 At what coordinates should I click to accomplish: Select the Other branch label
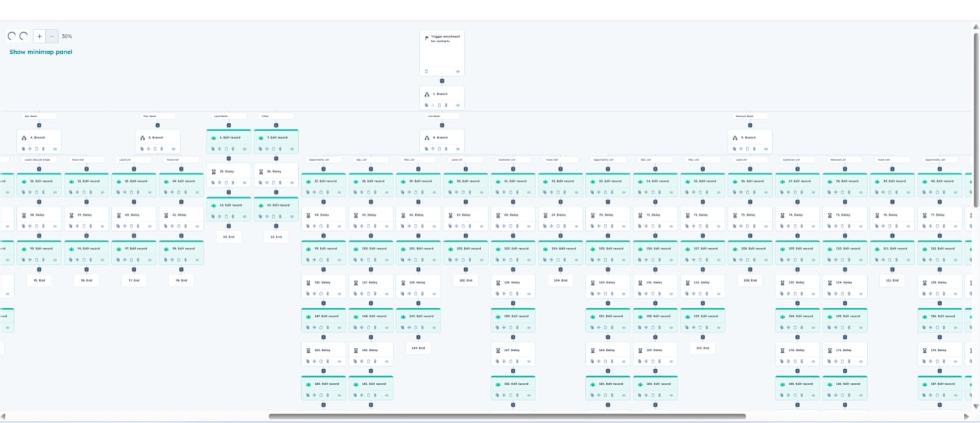pos(276,116)
